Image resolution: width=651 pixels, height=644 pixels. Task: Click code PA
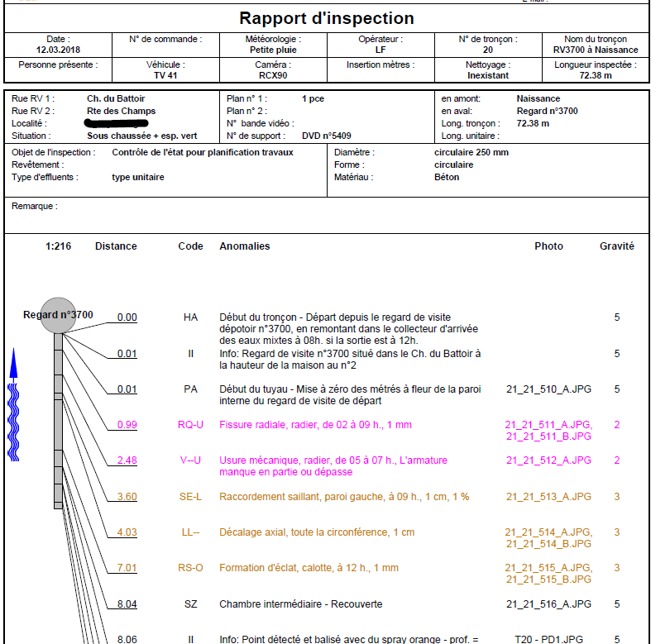[x=190, y=389]
